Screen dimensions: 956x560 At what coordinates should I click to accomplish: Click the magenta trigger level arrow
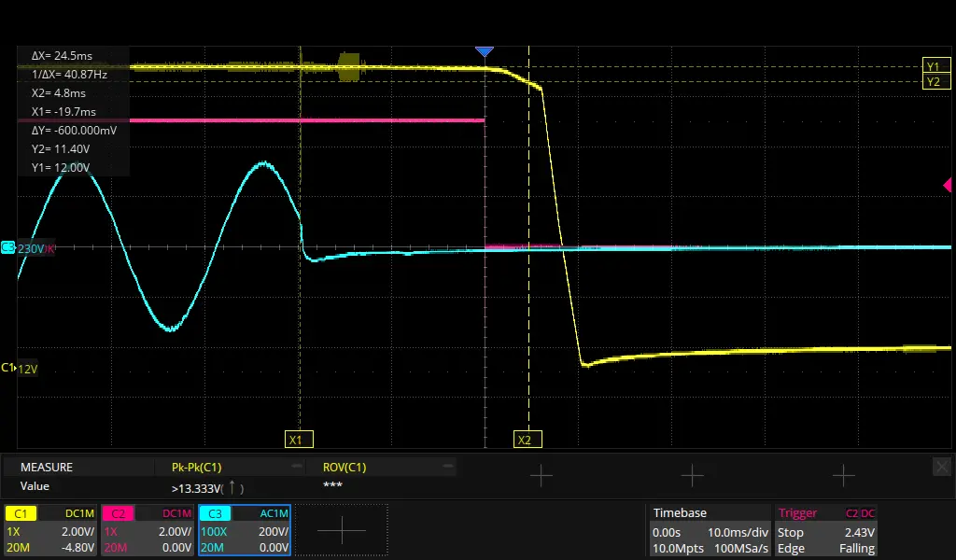click(x=946, y=187)
